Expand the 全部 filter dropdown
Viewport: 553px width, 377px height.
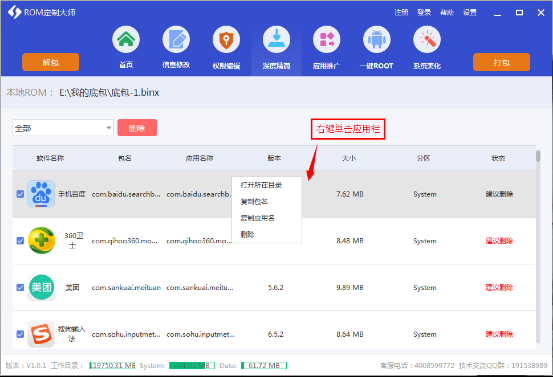tap(63, 128)
